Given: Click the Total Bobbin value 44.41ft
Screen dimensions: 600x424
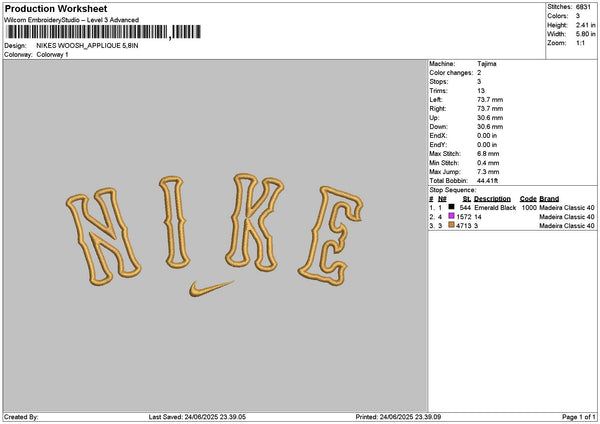Looking at the screenshot, I should click(488, 181).
